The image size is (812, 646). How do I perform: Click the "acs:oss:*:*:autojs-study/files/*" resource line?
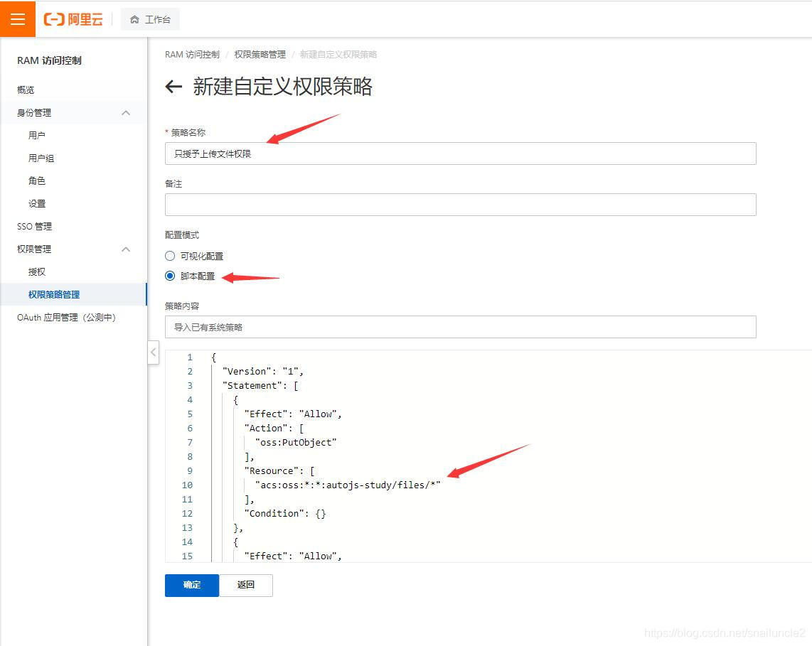pyautogui.click(x=348, y=485)
